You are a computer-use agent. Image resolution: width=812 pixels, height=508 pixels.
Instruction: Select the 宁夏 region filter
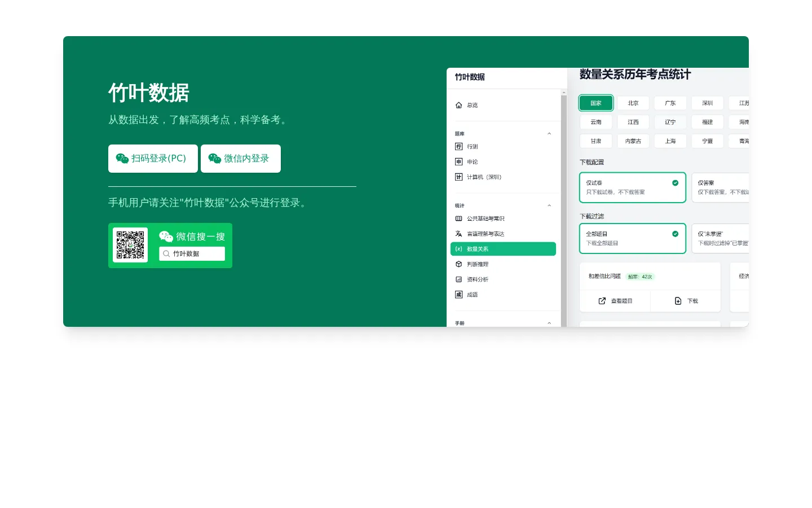[708, 141]
